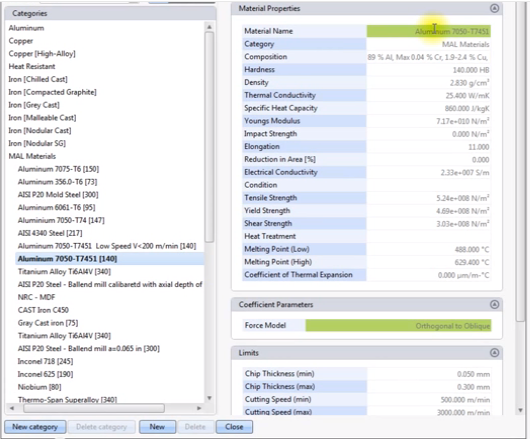
Task: Click Categories list scroll down arrow
Action: [209, 398]
